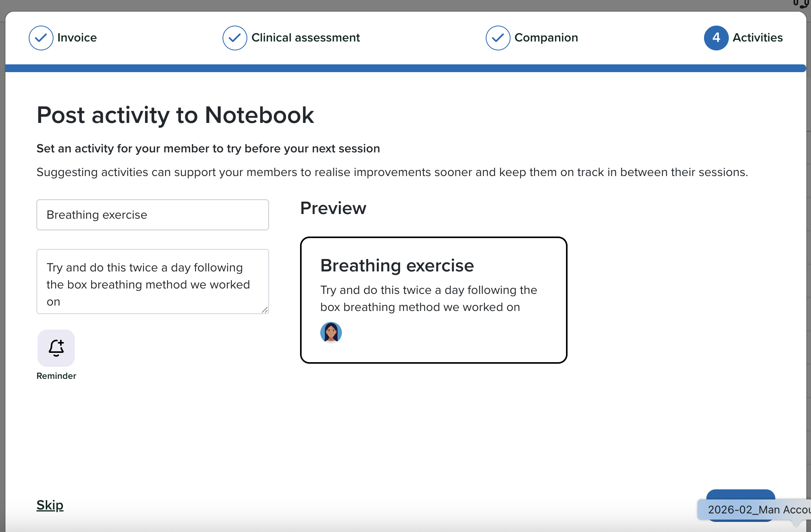811x532 pixels.
Task: Switch to the Companion step label
Action: (x=546, y=38)
